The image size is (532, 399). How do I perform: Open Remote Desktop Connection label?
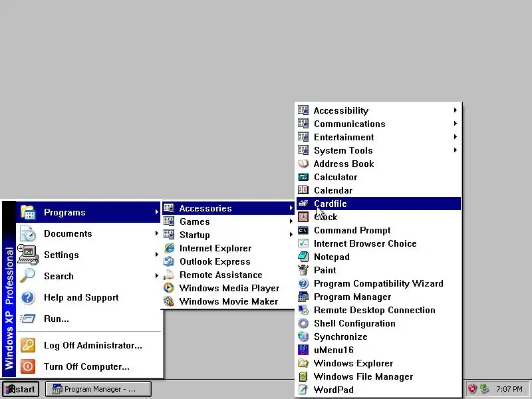(374, 310)
